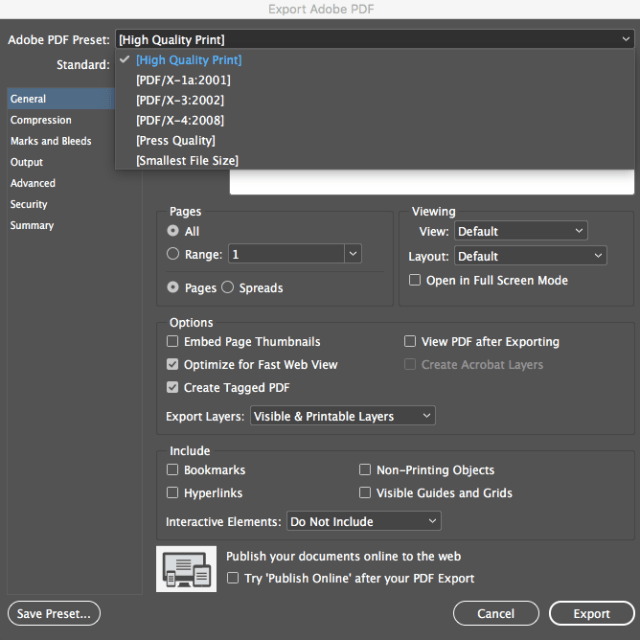Switch to the Marks and Bleeds section
The width and height of the screenshot is (640, 640).
point(51,141)
